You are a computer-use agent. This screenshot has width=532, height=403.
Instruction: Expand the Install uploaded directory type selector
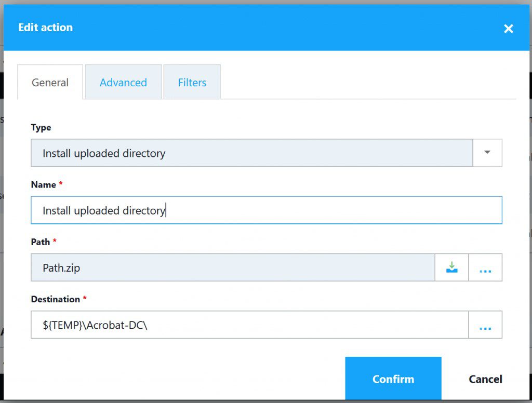[487, 152]
